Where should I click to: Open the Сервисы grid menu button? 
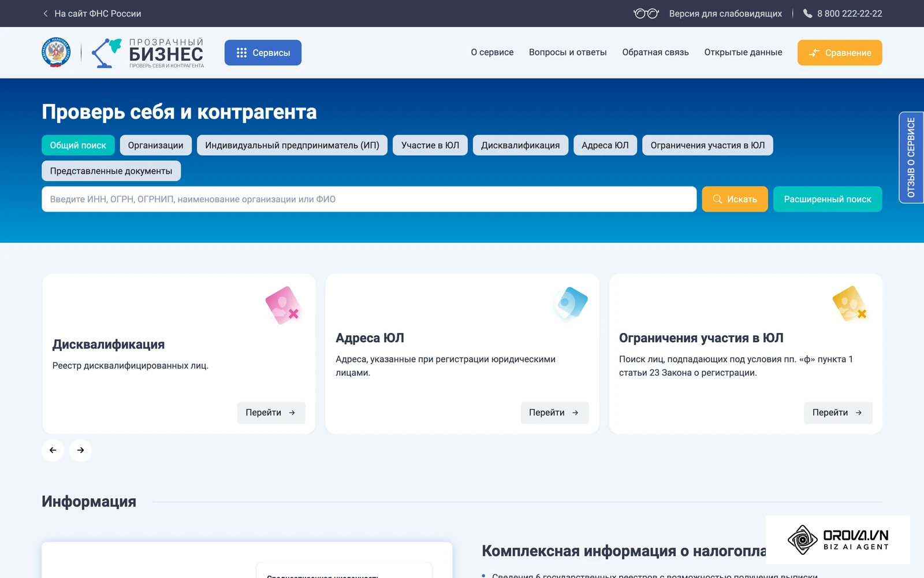coord(263,53)
